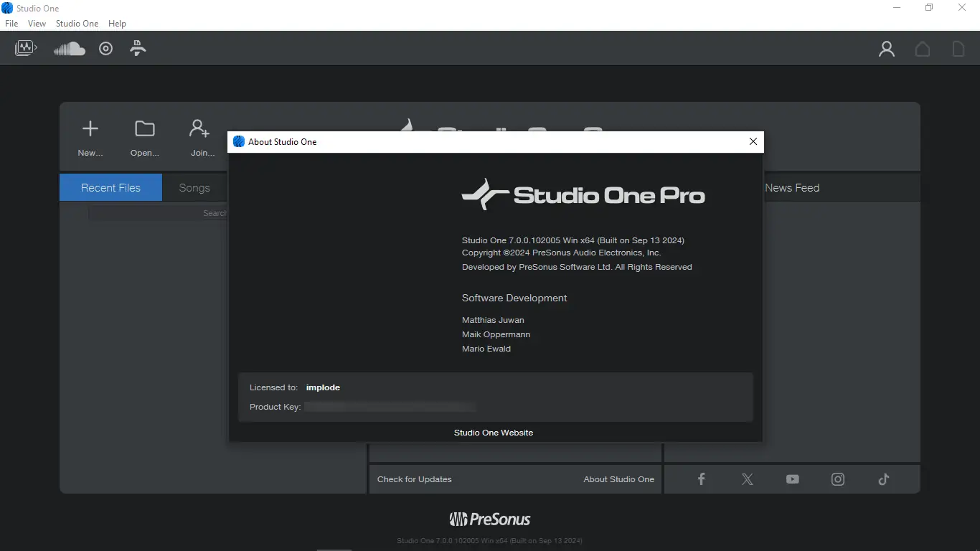Open the Studio One menu
The height and width of the screenshot is (551, 980).
point(77,24)
